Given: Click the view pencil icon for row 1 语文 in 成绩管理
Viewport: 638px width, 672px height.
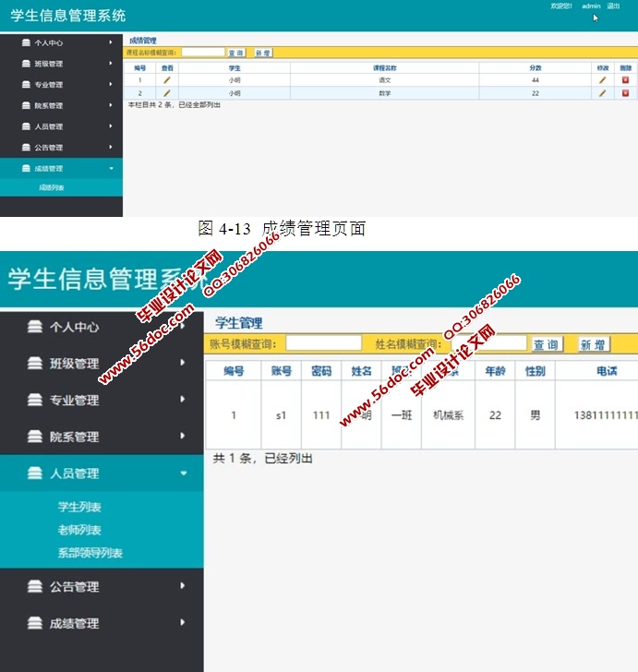Looking at the screenshot, I should point(167,80).
